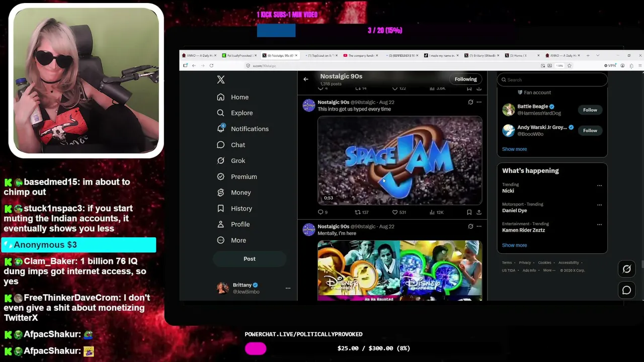Open Notifications in the X sidebar
The width and height of the screenshot is (644, 362).
[243, 129]
